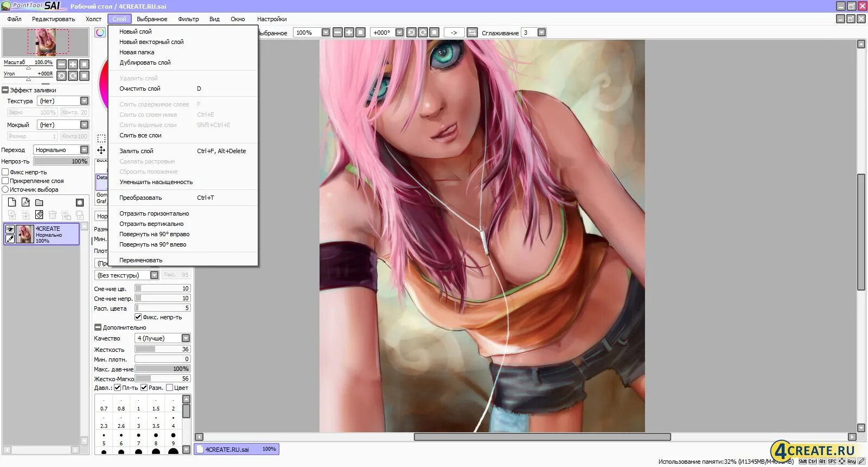This screenshot has height=467, width=868.
Task: Choose Слить все слои in the menu
Action: 140,135
